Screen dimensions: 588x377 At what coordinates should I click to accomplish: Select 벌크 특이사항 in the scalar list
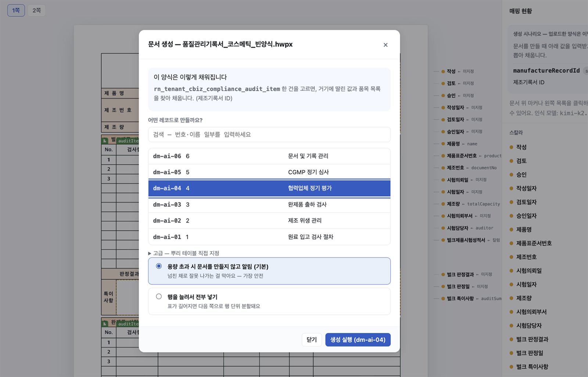coord(532,367)
